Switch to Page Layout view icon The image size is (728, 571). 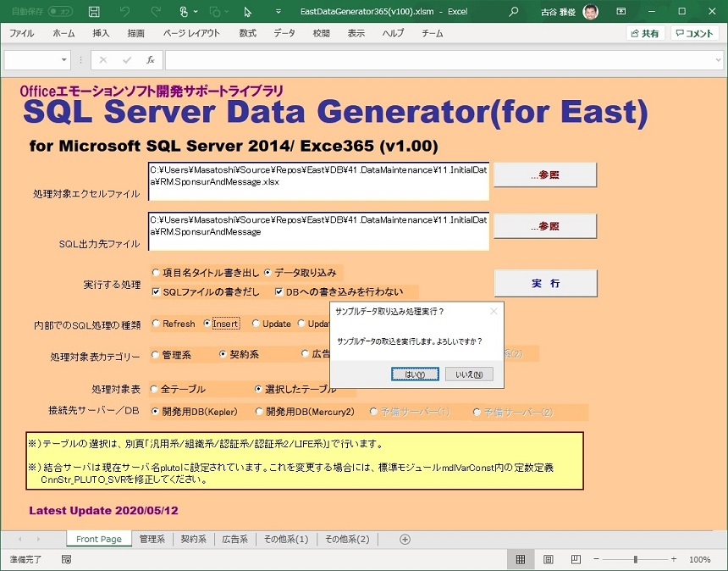point(549,559)
